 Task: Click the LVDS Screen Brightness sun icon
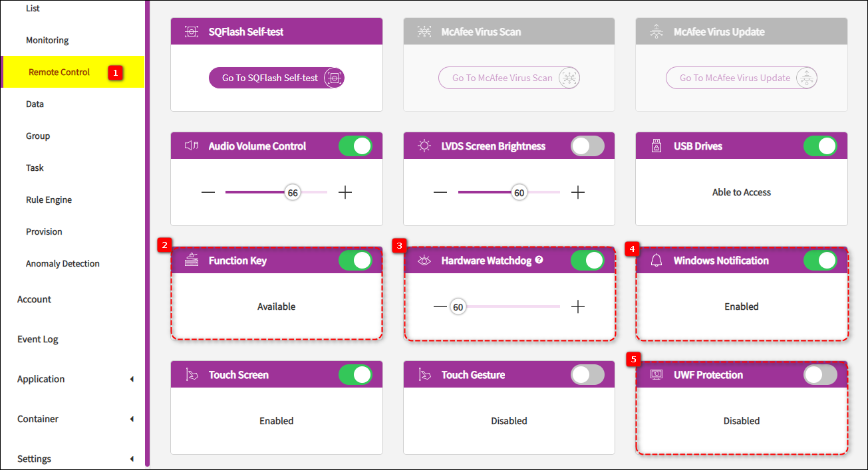click(424, 146)
